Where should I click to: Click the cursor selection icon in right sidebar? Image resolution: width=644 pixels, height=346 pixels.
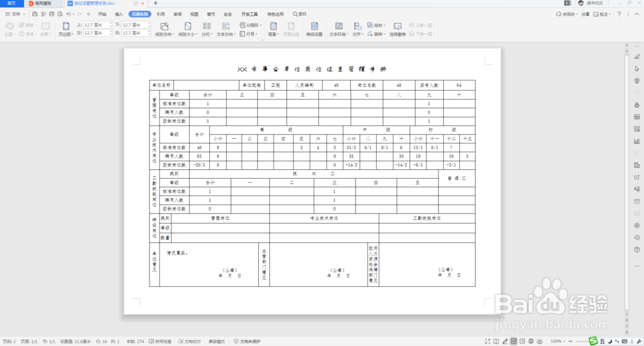[x=637, y=68]
